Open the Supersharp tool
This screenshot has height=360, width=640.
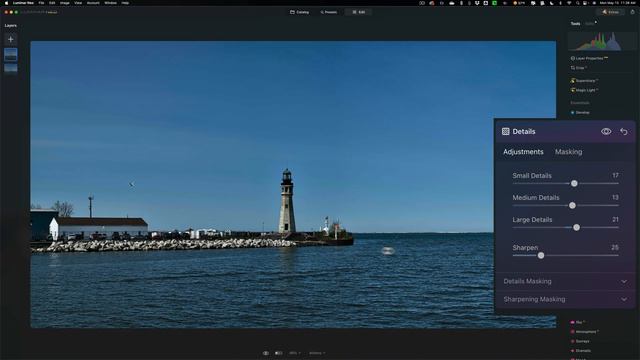584,80
